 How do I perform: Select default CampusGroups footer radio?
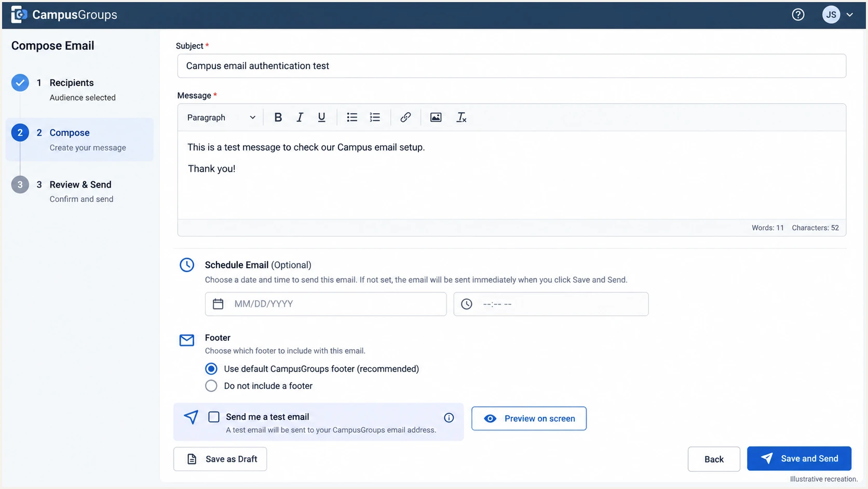pos(211,369)
